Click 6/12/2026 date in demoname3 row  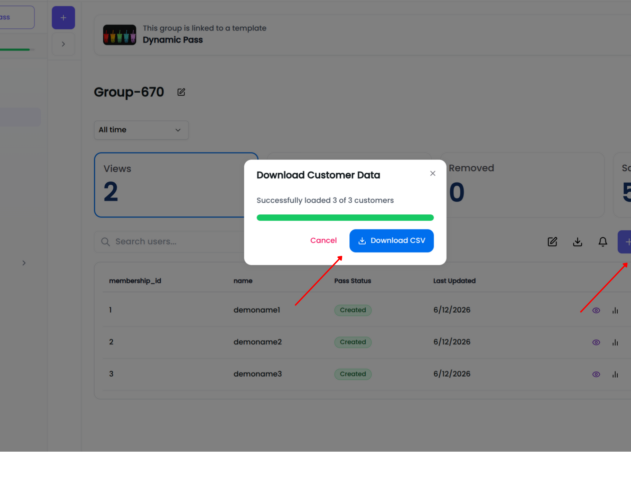point(452,374)
